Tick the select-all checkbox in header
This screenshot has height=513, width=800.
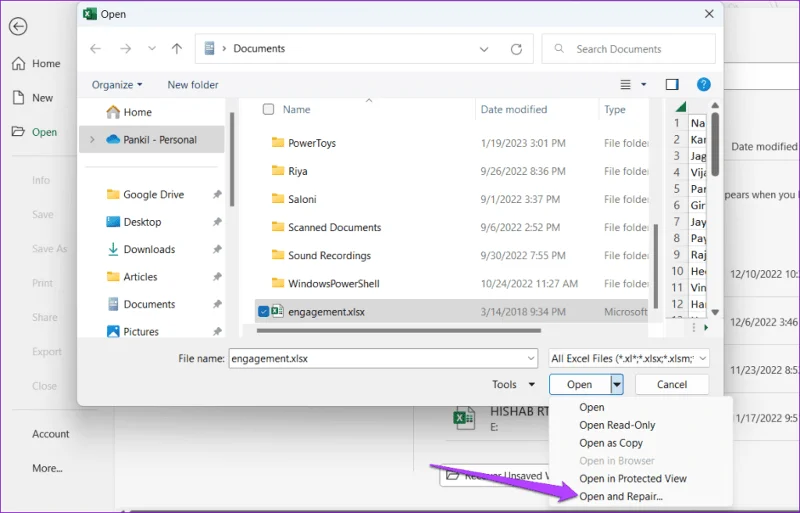[x=268, y=109]
